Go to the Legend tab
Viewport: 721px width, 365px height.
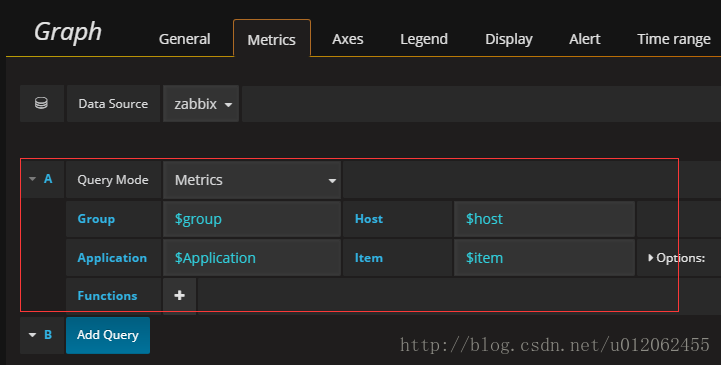[x=424, y=39]
